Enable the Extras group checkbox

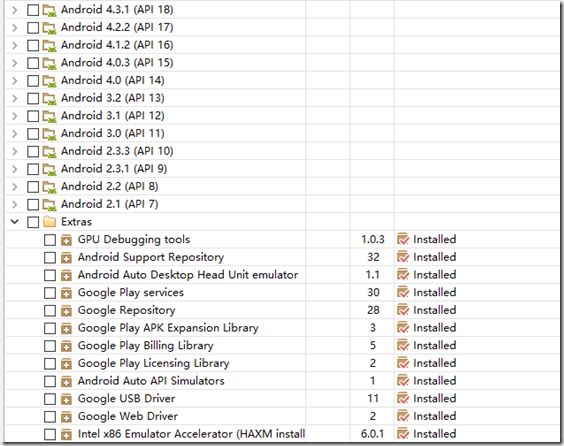click(33, 222)
